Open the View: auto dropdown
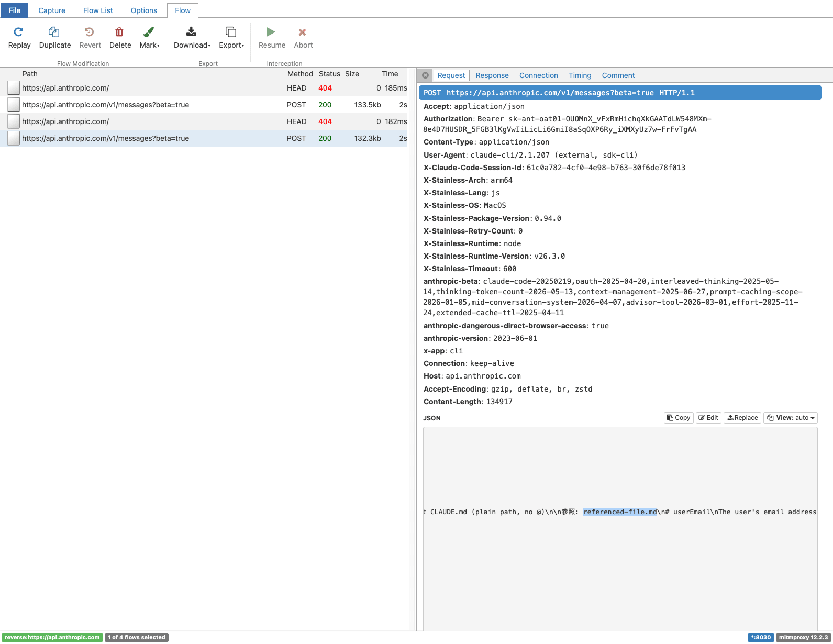Image resolution: width=833 pixels, height=644 pixels. click(x=791, y=418)
